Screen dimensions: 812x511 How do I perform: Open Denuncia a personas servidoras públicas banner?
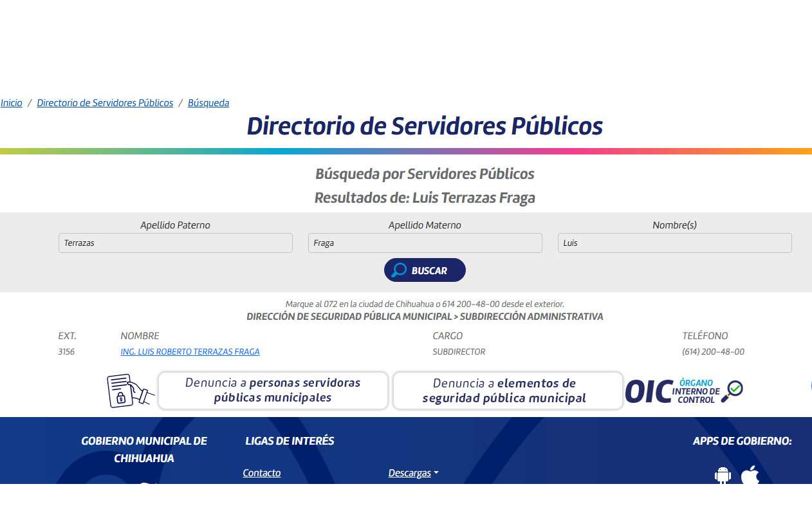[273, 391]
